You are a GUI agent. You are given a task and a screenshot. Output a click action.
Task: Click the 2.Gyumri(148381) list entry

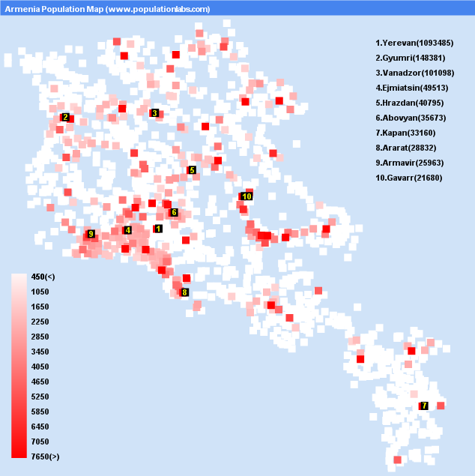pos(411,58)
